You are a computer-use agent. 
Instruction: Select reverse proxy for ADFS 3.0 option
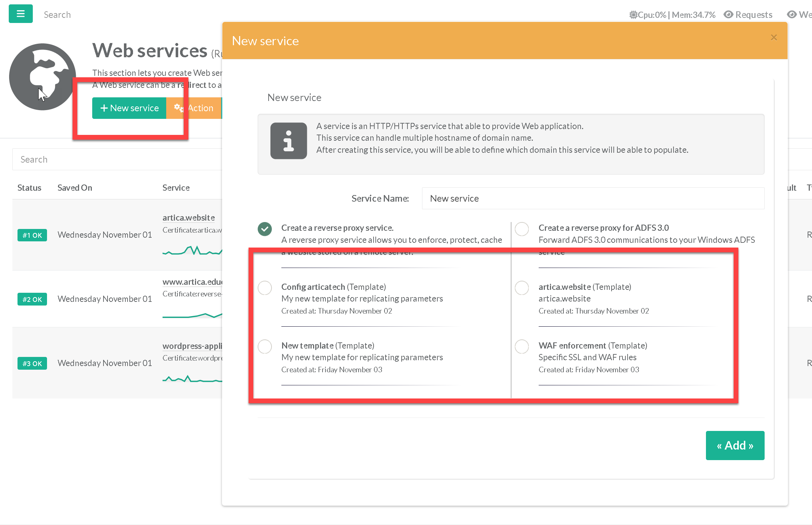(x=522, y=229)
